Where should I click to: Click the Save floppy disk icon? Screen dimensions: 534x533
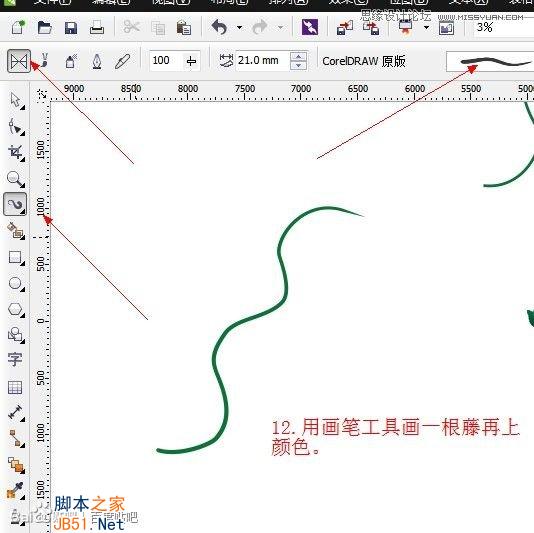[x=71, y=28]
